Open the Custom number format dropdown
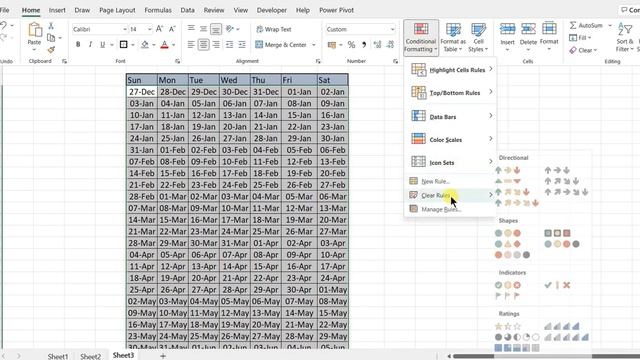The height and width of the screenshot is (360, 640). tap(392, 29)
